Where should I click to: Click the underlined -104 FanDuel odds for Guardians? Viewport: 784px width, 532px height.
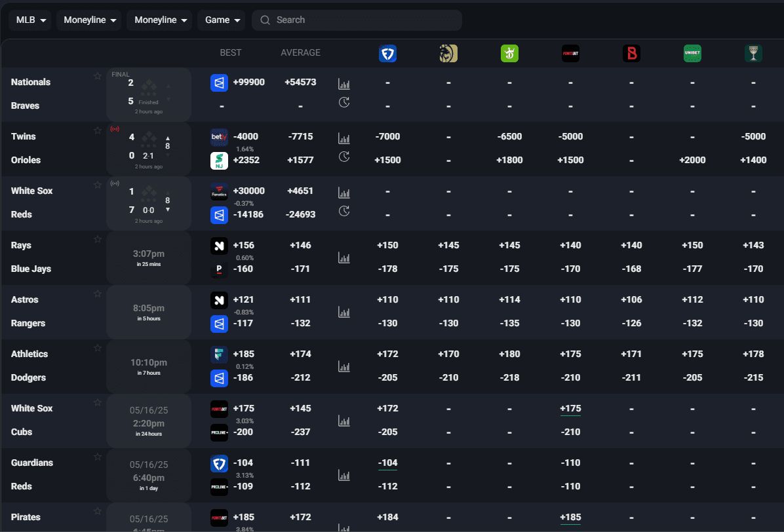point(387,463)
